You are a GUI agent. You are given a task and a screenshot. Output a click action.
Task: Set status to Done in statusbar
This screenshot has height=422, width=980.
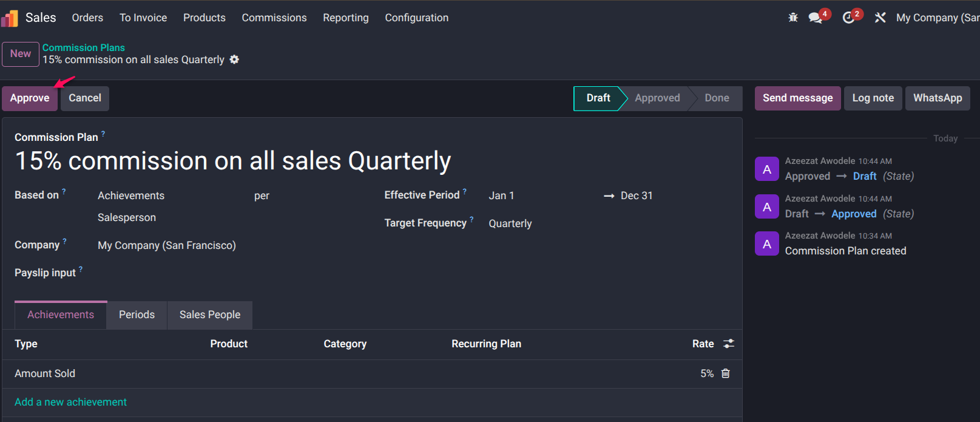(x=717, y=98)
